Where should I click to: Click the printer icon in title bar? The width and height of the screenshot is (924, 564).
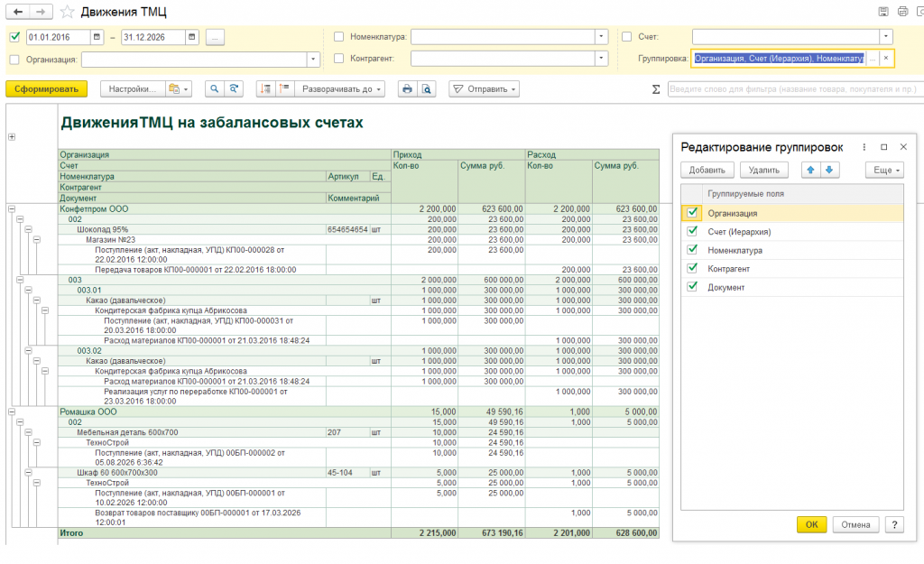902,11
